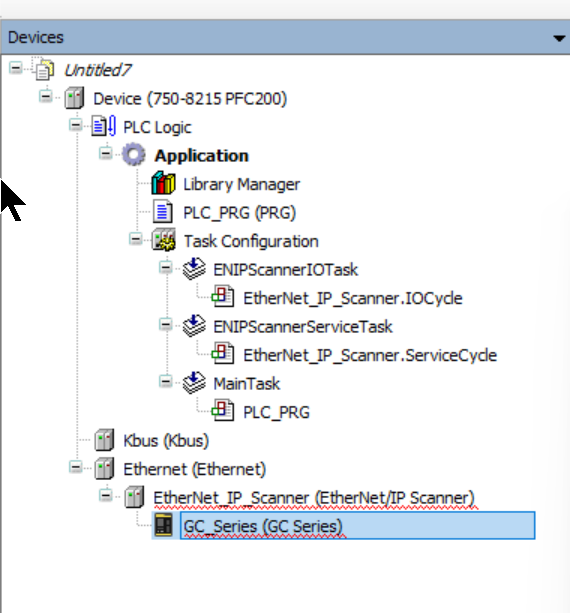Collapse the Untitled7 project node
This screenshot has width=570, height=613.
pyautogui.click(x=16, y=68)
